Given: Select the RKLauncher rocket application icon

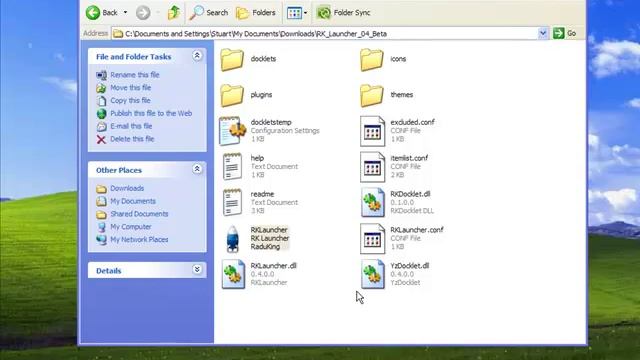Looking at the screenshot, I should point(233,239).
